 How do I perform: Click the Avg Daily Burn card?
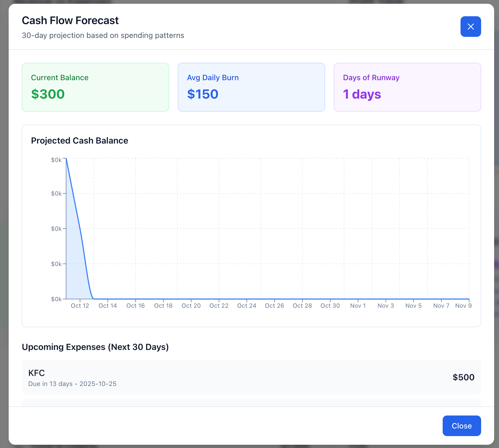pyautogui.click(x=251, y=87)
